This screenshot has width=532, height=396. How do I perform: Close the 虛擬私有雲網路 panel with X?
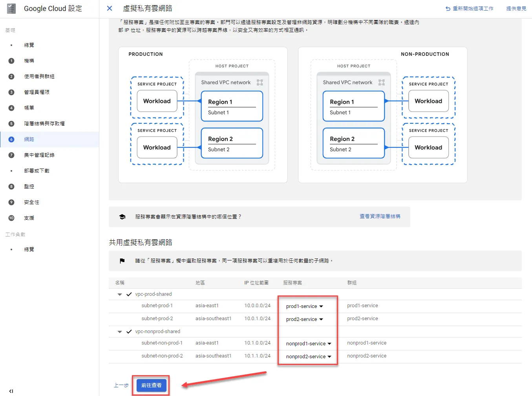click(x=110, y=8)
